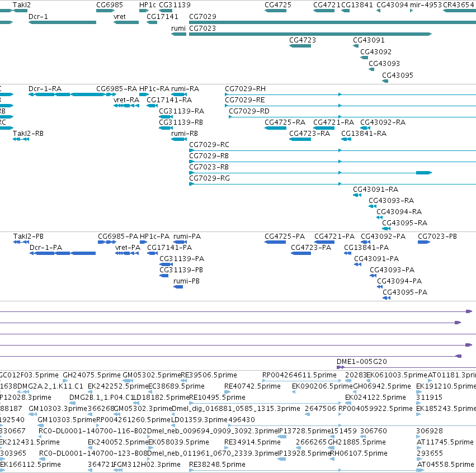The height and width of the screenshot is (473, 476).
Task: Select the AT11745.5prime EST label
Action: 445,442
